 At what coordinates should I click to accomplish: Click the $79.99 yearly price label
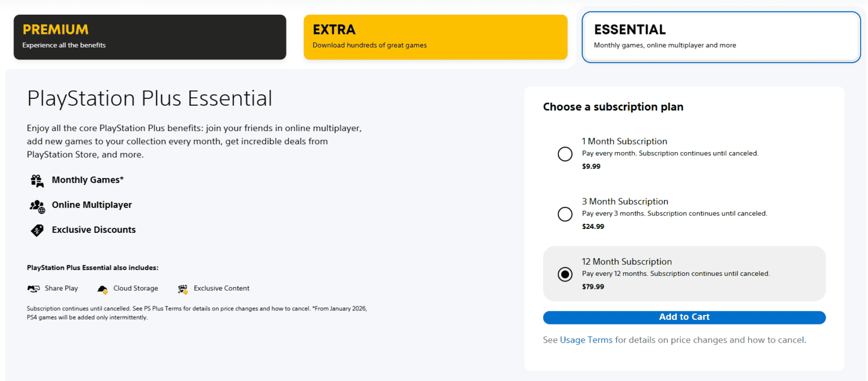pos(593,287)
